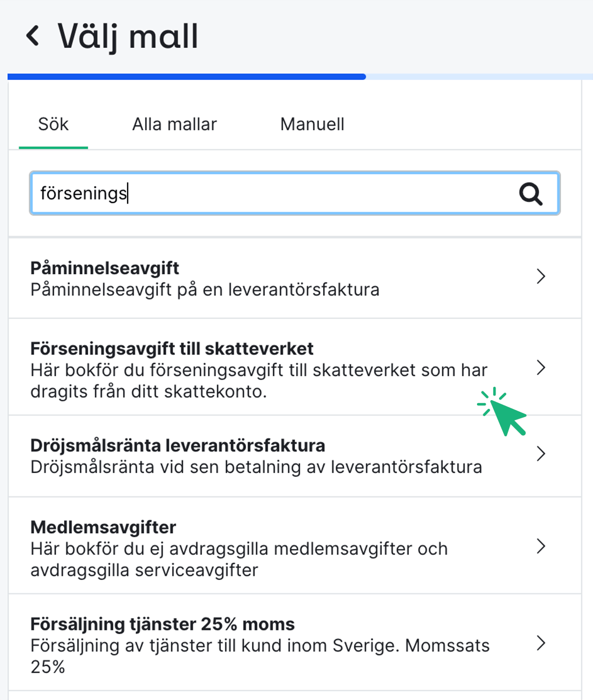Select the Manuell tab
The width and height of the screenshot is (593, 700).
tap(312, 124)
